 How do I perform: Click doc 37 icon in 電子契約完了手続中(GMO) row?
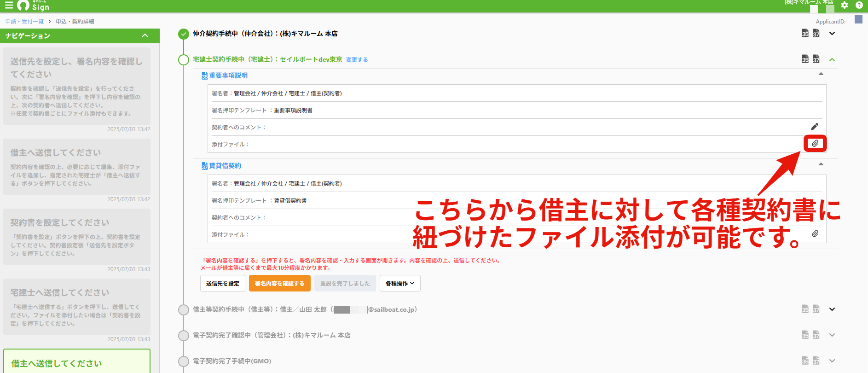click(x=816, y=361)
